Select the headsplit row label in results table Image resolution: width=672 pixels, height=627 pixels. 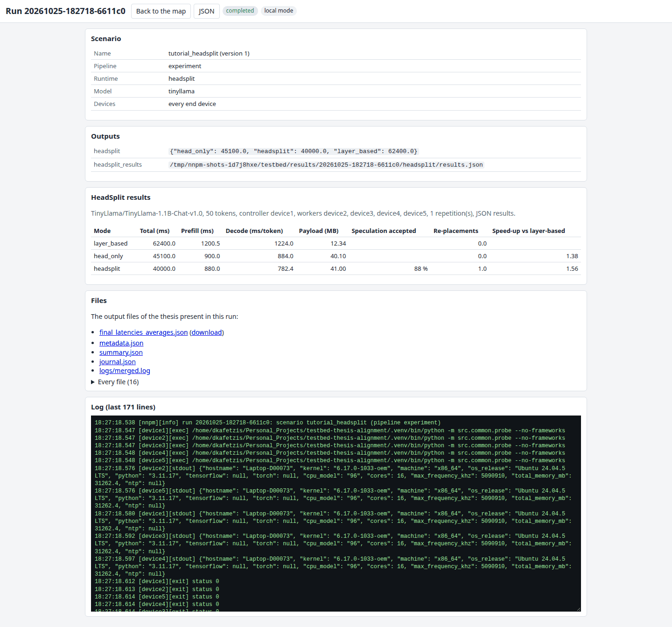coord(107,268)
